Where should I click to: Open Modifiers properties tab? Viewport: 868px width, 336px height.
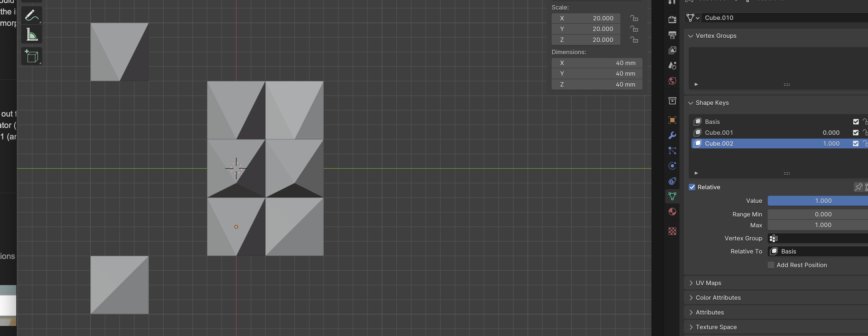(x=672, y=135)
